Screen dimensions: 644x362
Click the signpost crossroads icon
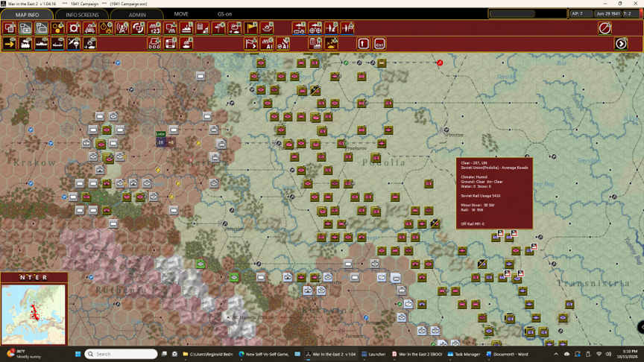[219, 28]
